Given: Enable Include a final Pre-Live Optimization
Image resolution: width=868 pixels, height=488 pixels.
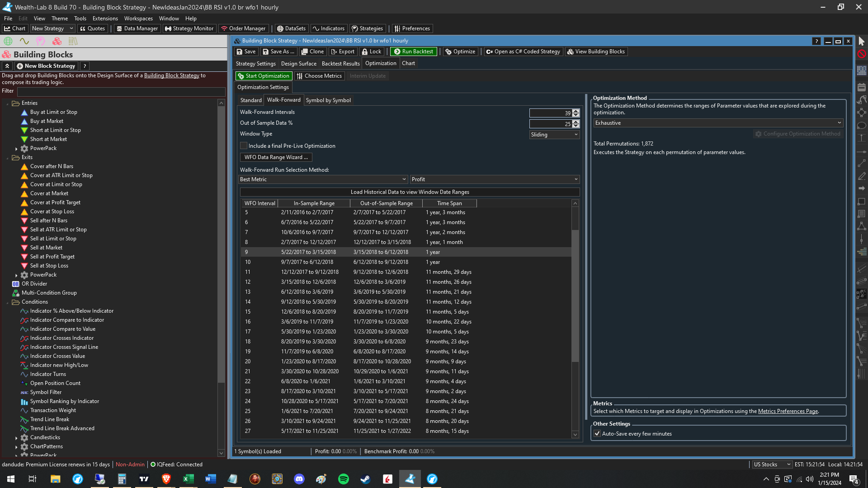Looking at the screenshot, I should click(244, 146).
